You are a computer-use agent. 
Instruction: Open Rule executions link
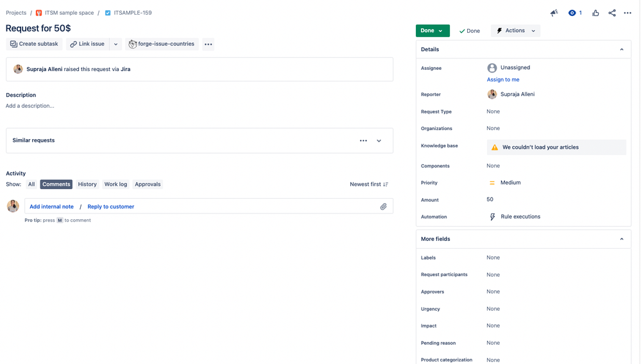click(520, 217)
